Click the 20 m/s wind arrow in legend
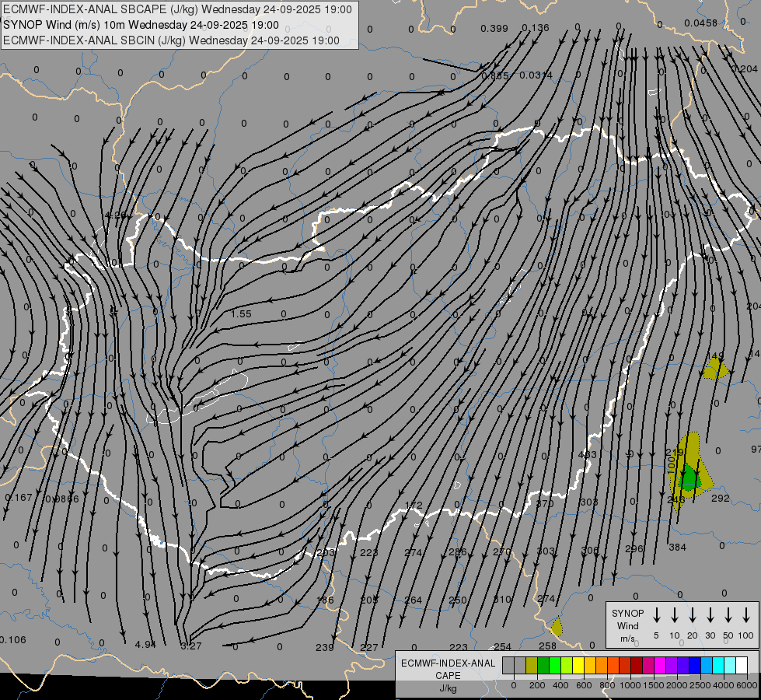This screenshot has width=761, height=700. pos(692,615)
